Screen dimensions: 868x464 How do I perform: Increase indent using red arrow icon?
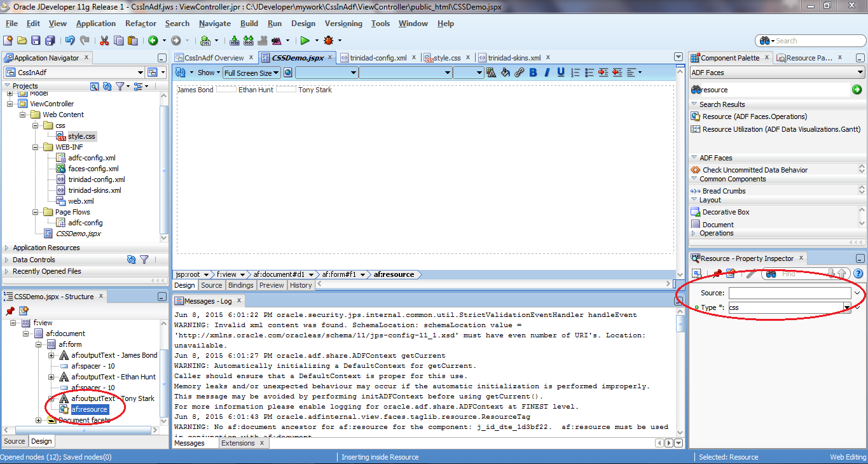(603, 73)
